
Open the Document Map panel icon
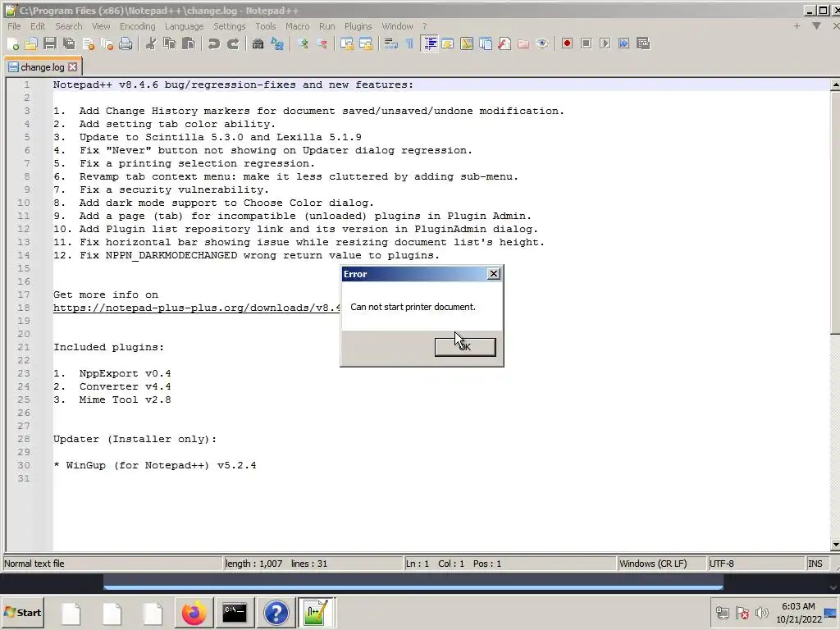[x=467, y=44]
